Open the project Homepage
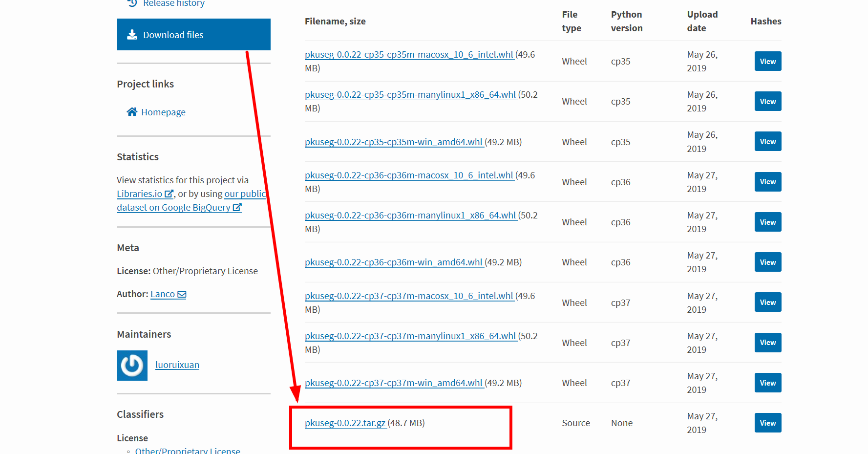This screenshot has width=868, height=454. click(x=163, y=111)
